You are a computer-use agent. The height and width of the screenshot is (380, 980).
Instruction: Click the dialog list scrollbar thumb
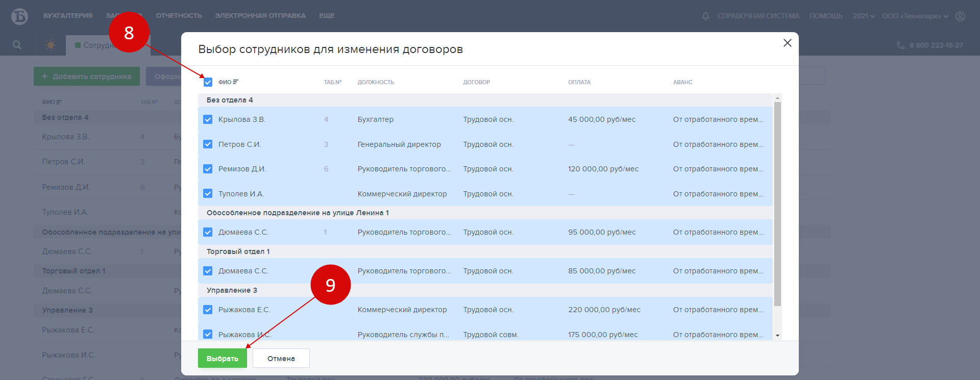click(x=777, y=204)
